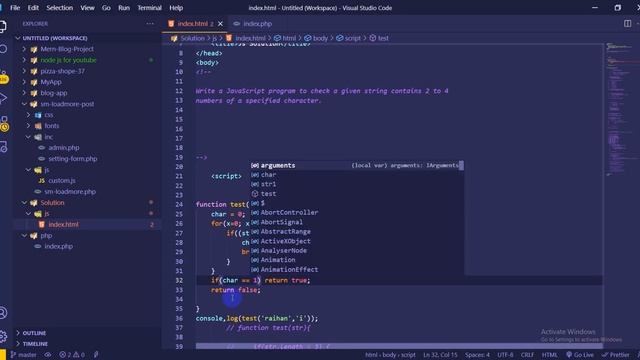Viewport: 640px width, 360px height.
Task: Expand the pizza-shope-37 folder
Action: click(62, 71)
